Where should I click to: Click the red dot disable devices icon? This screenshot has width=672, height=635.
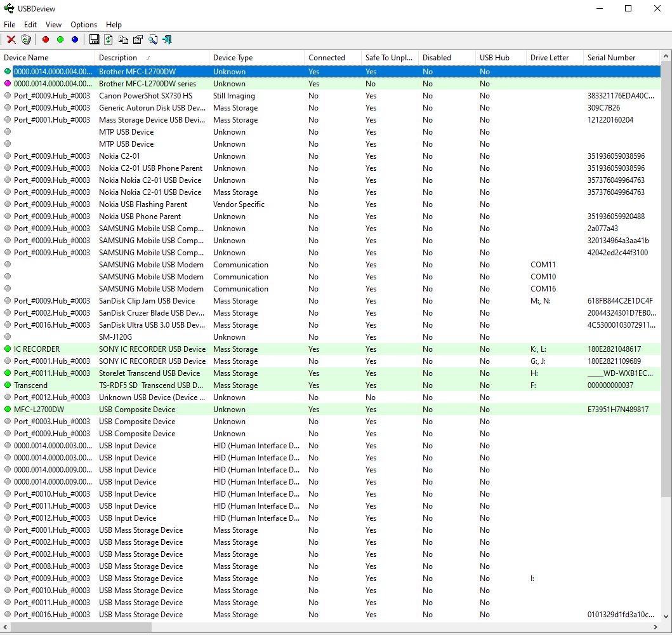click(45, 39)
